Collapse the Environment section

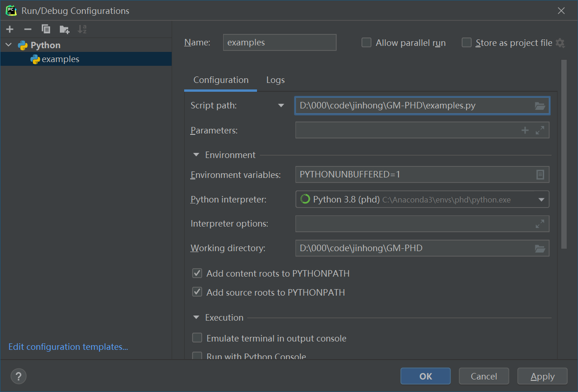pyautogui.click(x=195, y=155)
